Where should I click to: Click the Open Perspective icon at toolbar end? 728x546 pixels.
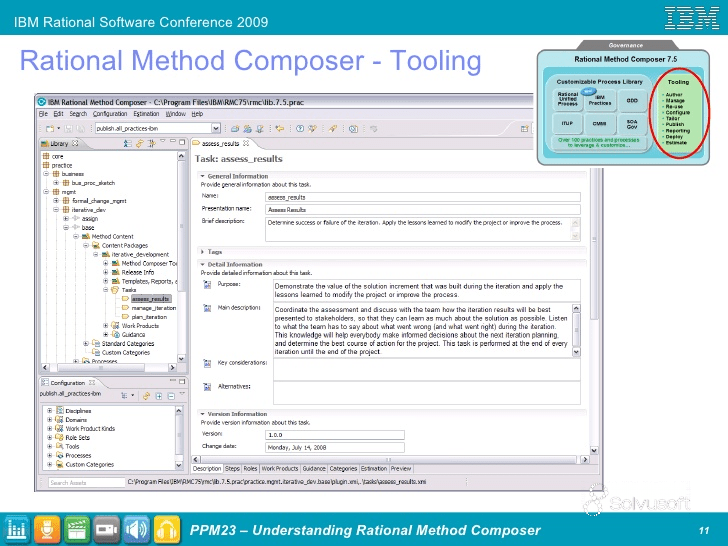[x=525, y=129]
